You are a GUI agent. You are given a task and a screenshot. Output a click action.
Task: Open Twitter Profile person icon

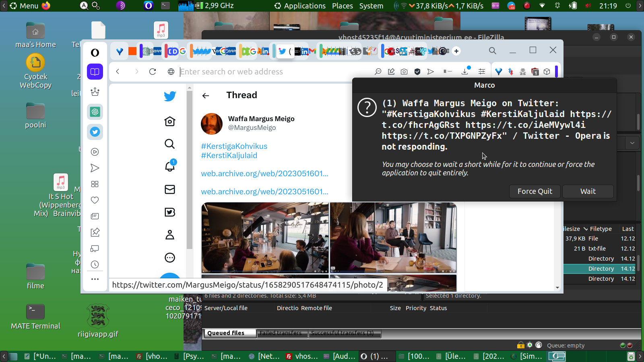(x=170, y=235)
